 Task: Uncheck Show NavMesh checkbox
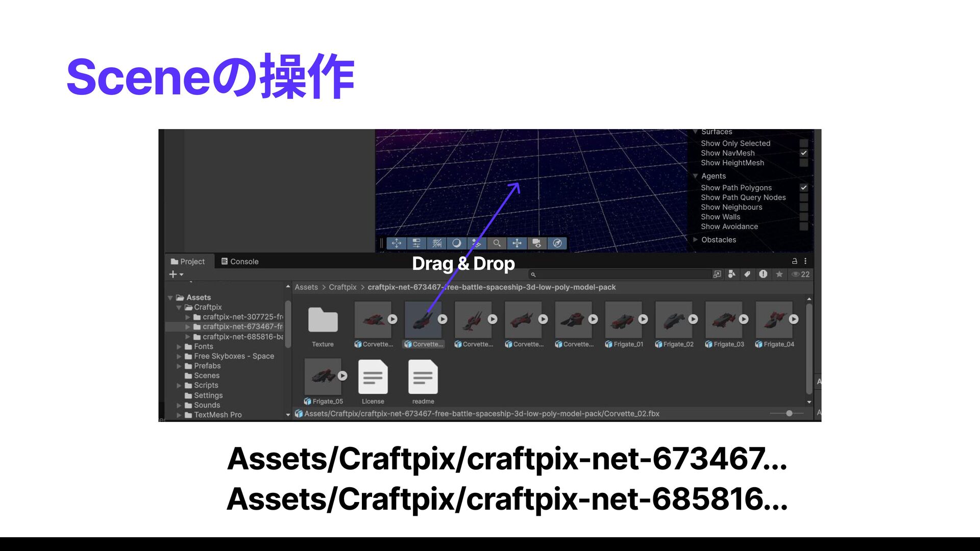click(803, 153)
